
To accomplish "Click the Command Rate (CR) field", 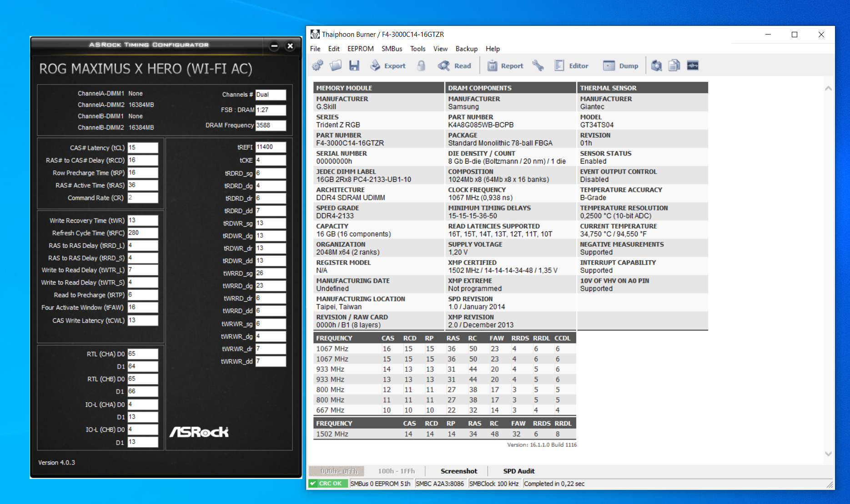I will tap(143, 198).
